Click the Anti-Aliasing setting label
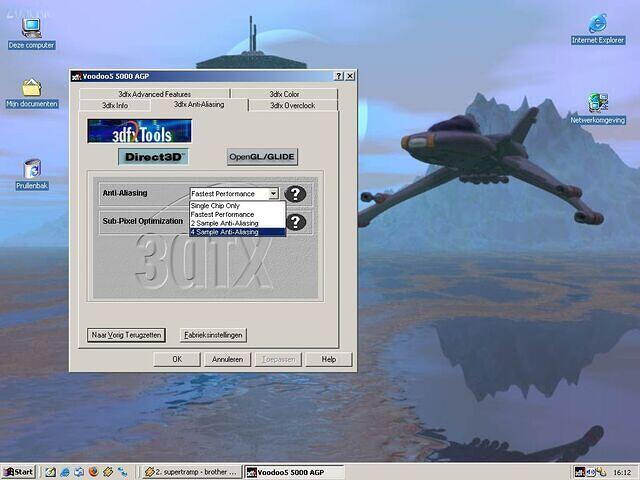 [125, 193]
